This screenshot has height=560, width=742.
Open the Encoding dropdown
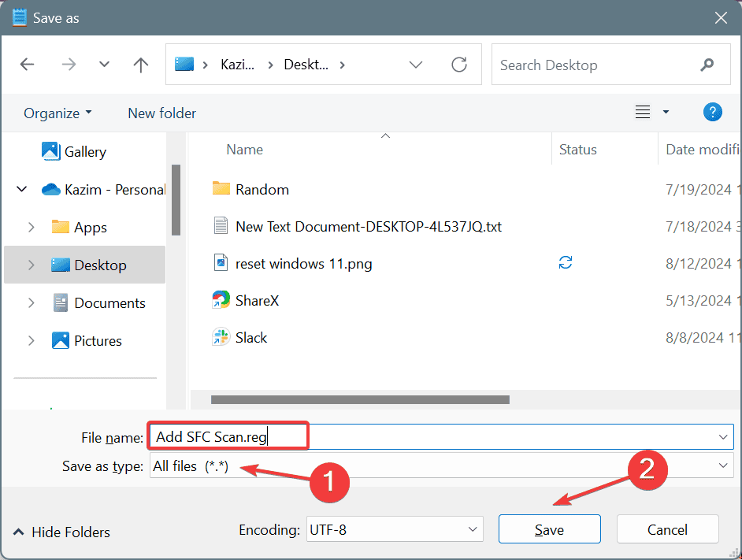[394, 529]
